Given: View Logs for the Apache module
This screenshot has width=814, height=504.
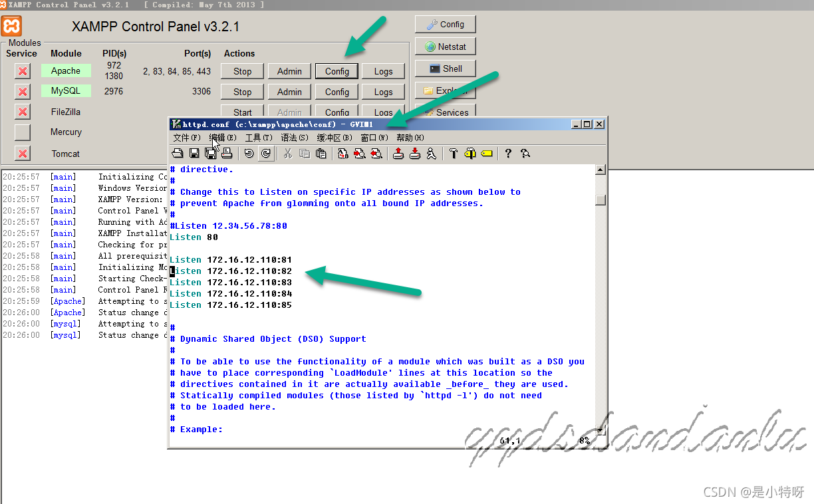Looking at the screenshot, I should pos(384,71).
